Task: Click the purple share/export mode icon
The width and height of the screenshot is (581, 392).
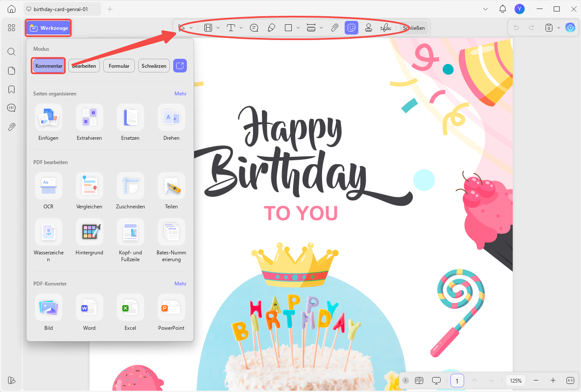Action: click(x=180, y=66)
